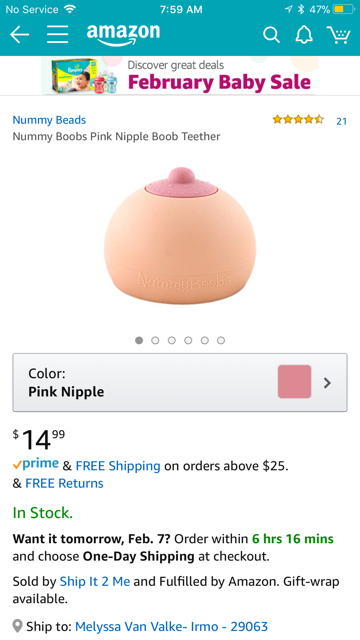Tap the Ship It 2 Me seller link

pos(95,581)
